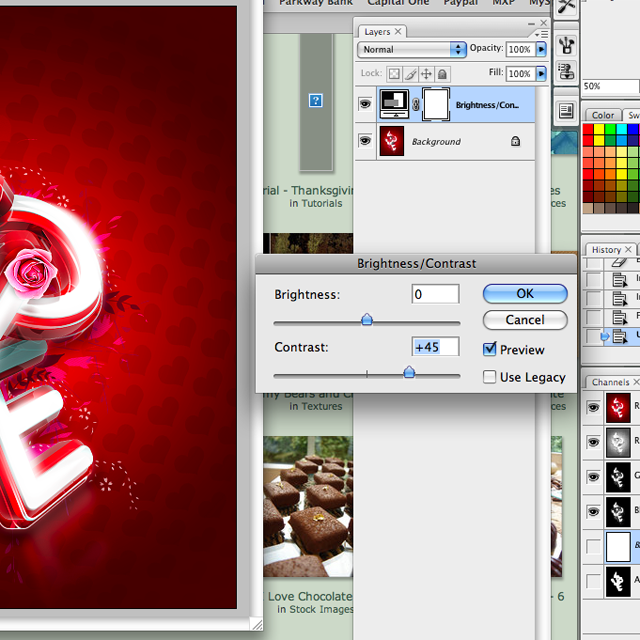Toggle visibility of Brightness/Contrast layer
Screen dimensions: 640x640
click(x=365, y=104)
